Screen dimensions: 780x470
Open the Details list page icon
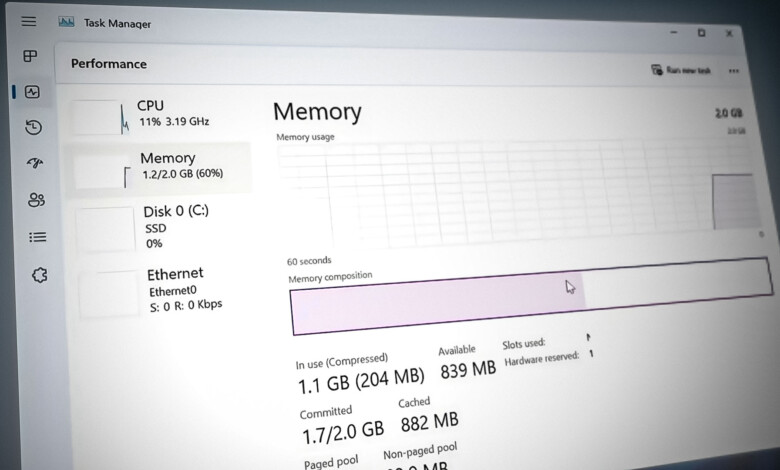38,237
